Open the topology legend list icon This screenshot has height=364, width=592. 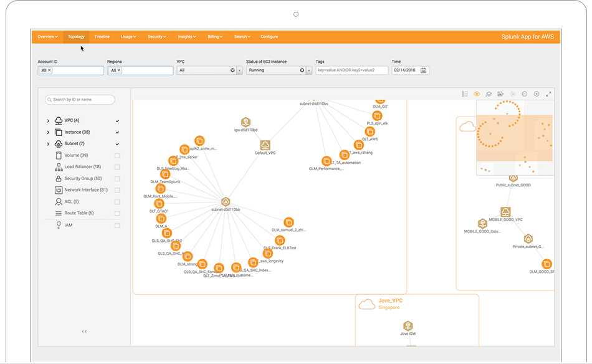point(465,94)
